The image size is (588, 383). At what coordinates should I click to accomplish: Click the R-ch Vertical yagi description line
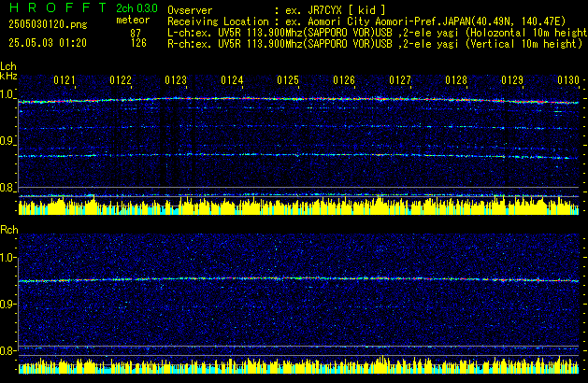click(x=375, y=44)
